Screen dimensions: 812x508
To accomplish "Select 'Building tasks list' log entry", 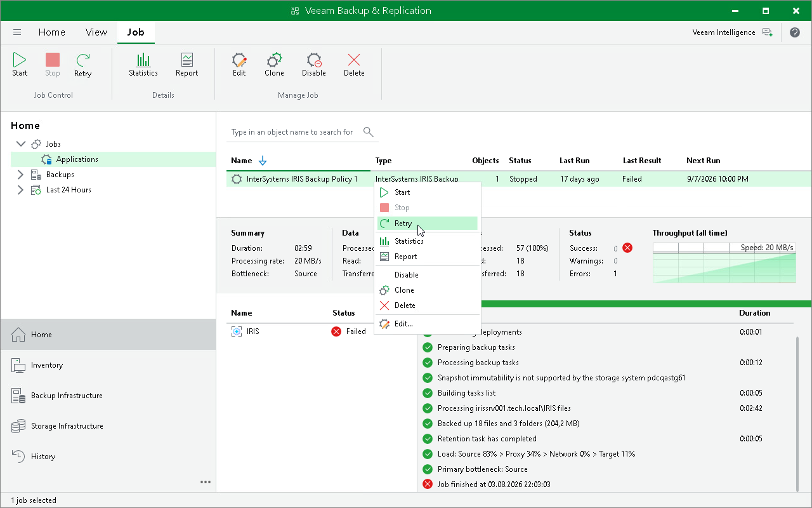I will pyautogui.click(x=467, y=393).
